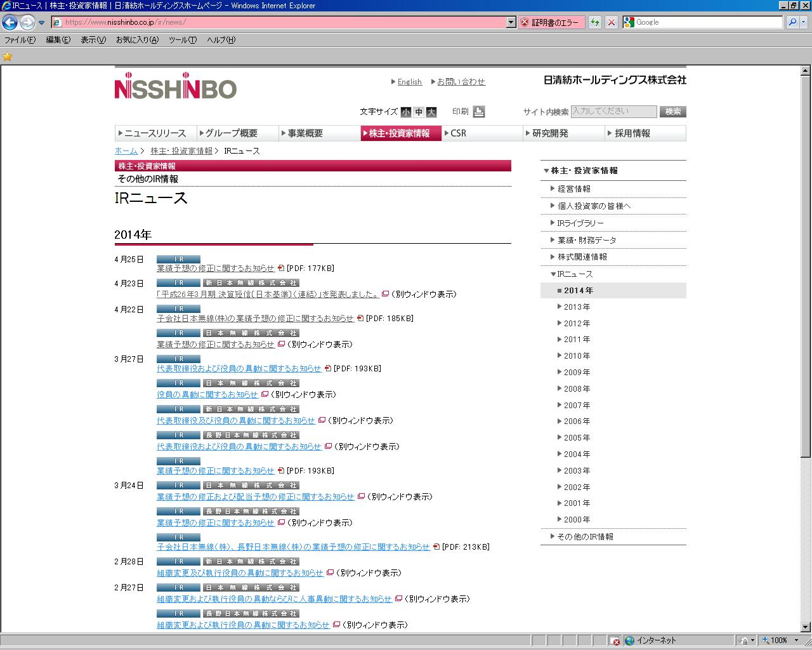Open the 子会社日本無線(株)の業績予想の修正 link
Screen dimensions: 812x650
pos(255,319)
